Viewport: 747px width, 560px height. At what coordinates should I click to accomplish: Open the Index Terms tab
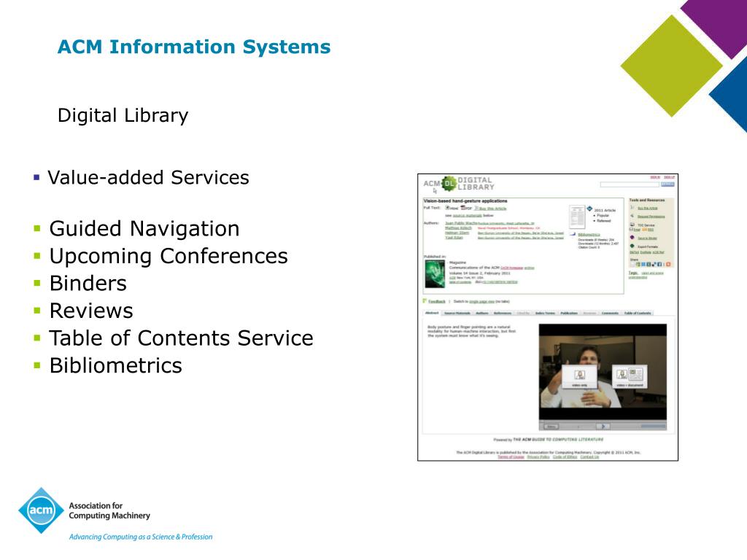(545, 313)
